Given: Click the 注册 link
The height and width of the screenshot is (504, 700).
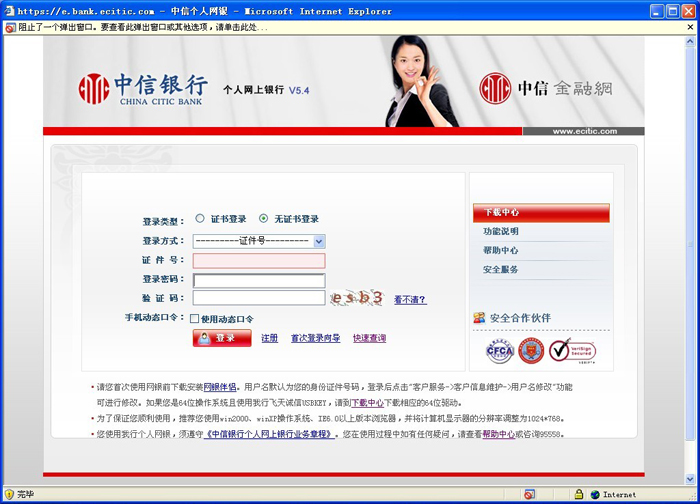Looking at the screenshot, I should pos(269,339).
